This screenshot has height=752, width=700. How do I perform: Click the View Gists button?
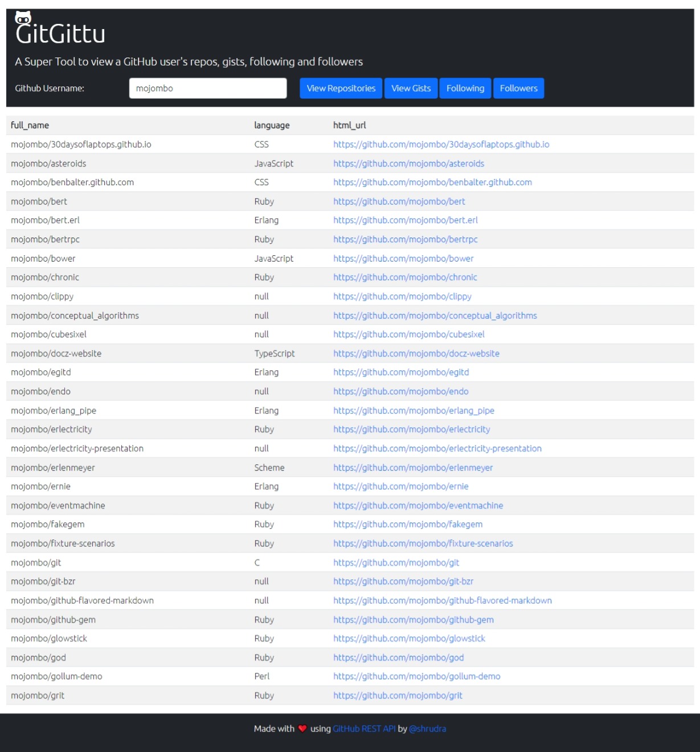tap(411, 88)
